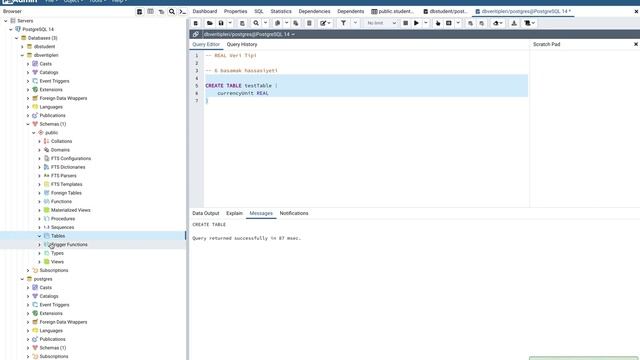Viewport: 640px width, 360px height.
Task: Expand the Trigger Functions node arrow
Action: pyautogui.click(x=40, y=244)
